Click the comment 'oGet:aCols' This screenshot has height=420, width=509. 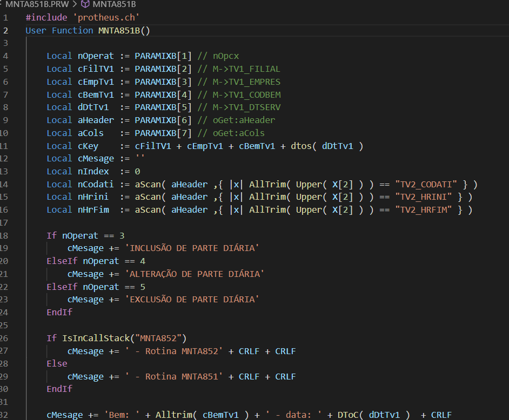click(239, 133)
